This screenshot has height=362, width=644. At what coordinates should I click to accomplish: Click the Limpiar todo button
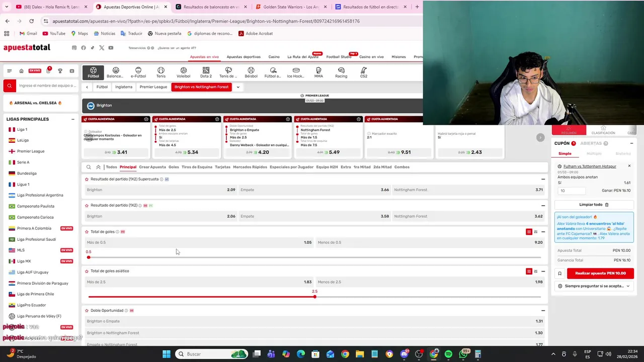click(594, 205)
